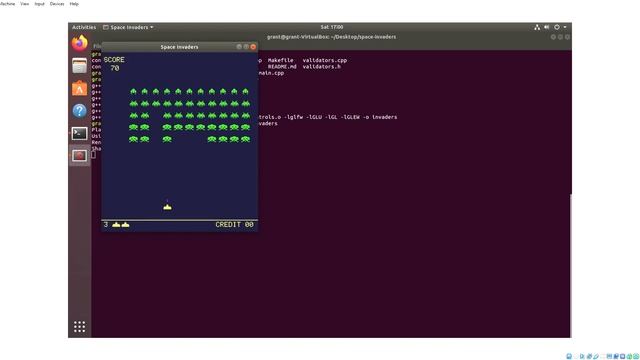The image size is (640, 360).
Task: Click the second spare-life ship icon
Action: (125, 224)
